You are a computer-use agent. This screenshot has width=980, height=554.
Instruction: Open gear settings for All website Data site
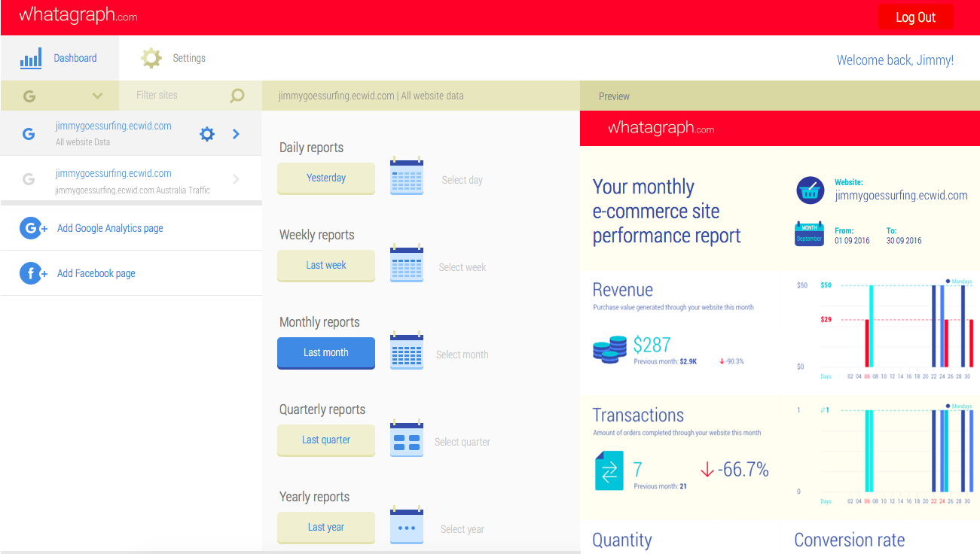[x=206, y=134]
